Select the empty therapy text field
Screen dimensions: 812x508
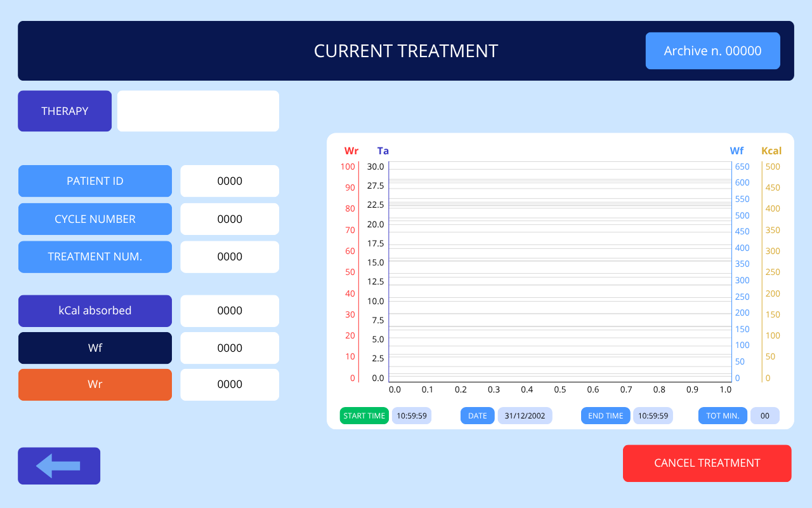[x=198, y=111]
